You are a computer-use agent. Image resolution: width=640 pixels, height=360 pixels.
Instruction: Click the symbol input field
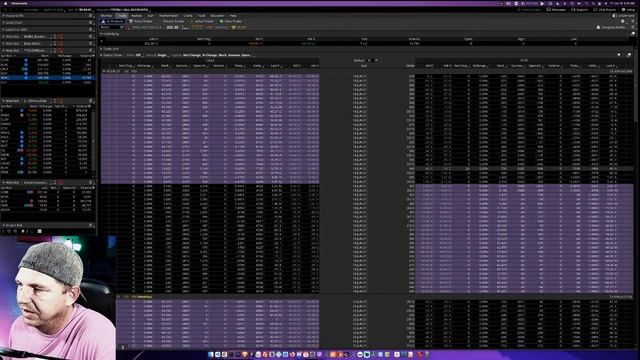[x=112, y=27]
